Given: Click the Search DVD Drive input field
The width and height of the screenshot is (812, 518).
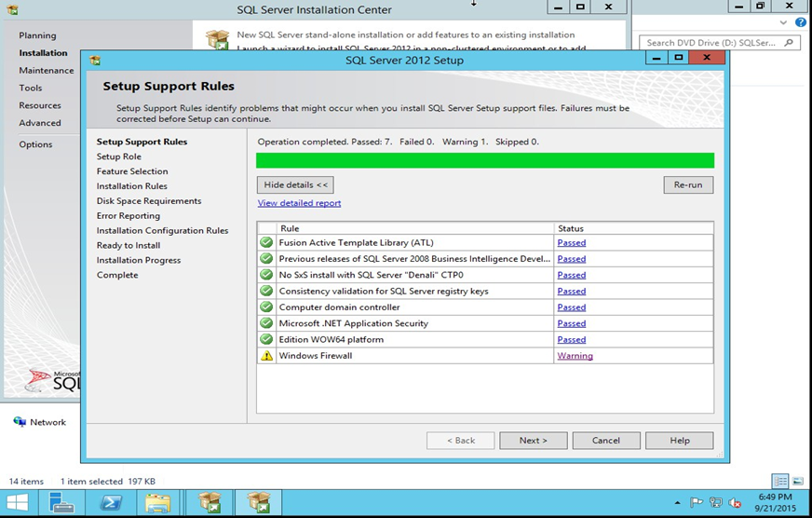Looking at the screenshot, I should pos(711,43).
